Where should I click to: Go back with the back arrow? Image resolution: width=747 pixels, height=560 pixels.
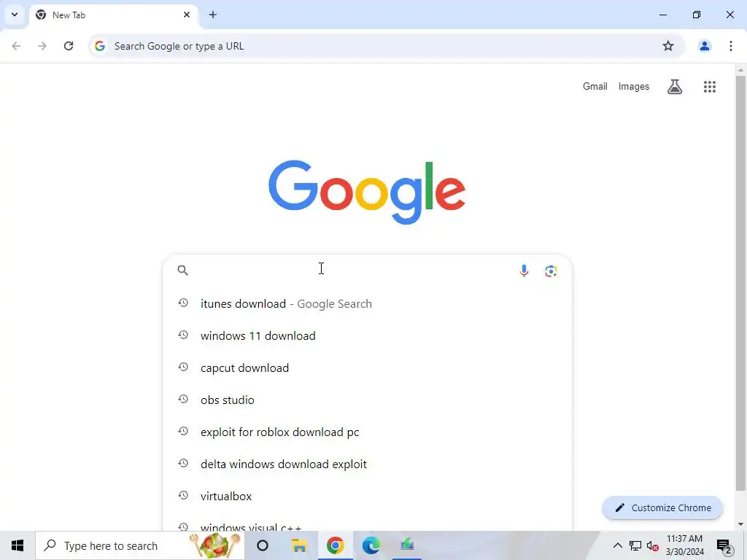(16, 46)
